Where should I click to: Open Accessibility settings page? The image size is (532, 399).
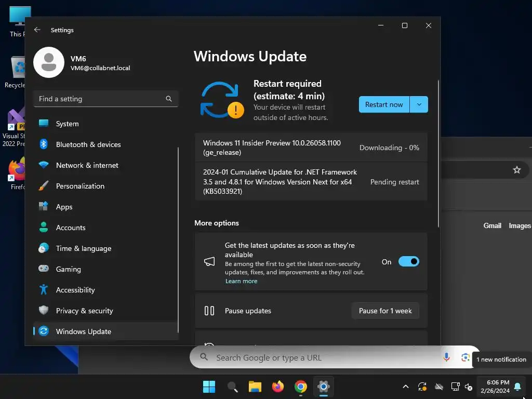click(x=106, y=290)
